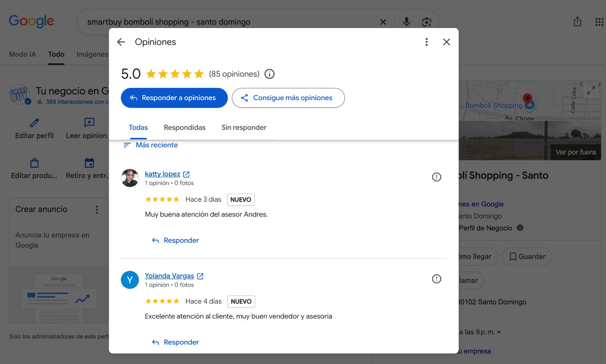
Task: Click Ver por fuera street view
Action: point(575,152)
